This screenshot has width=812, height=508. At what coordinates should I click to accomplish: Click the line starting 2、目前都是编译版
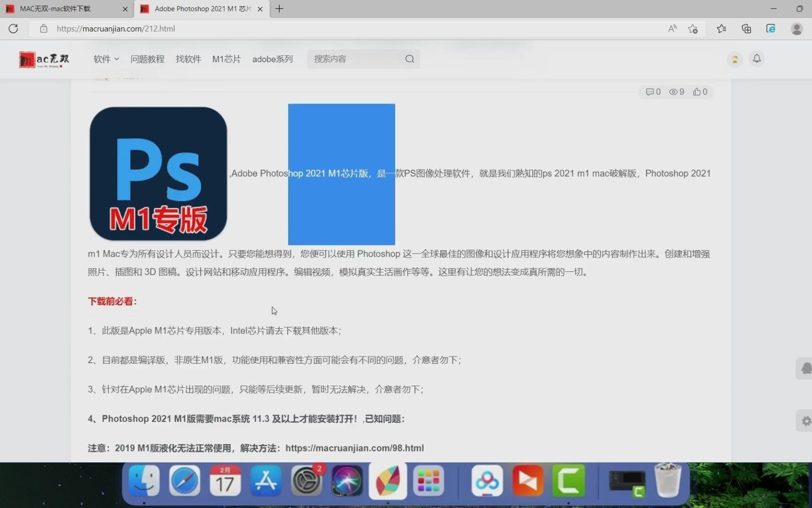274,360
